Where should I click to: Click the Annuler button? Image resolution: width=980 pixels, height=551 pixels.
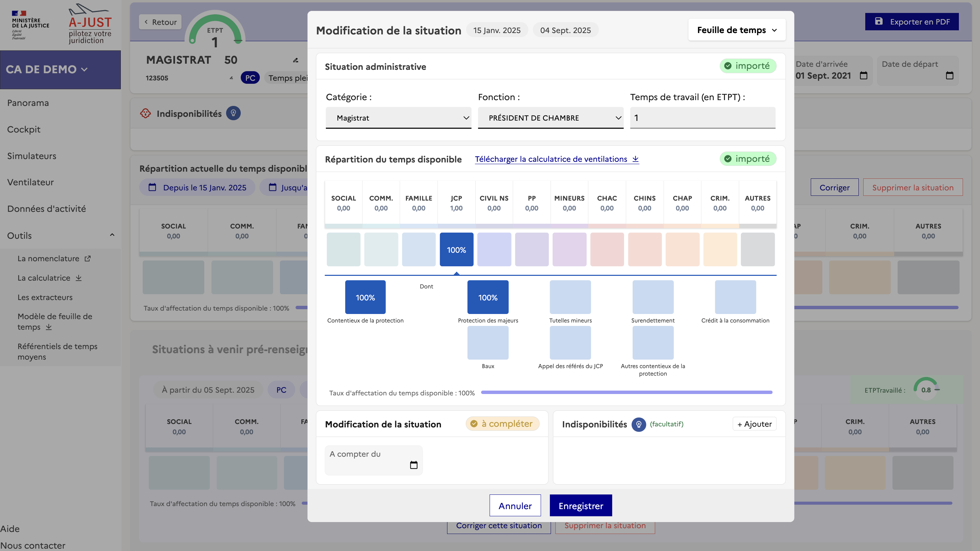pyautogui.click(x=515, y=505)
